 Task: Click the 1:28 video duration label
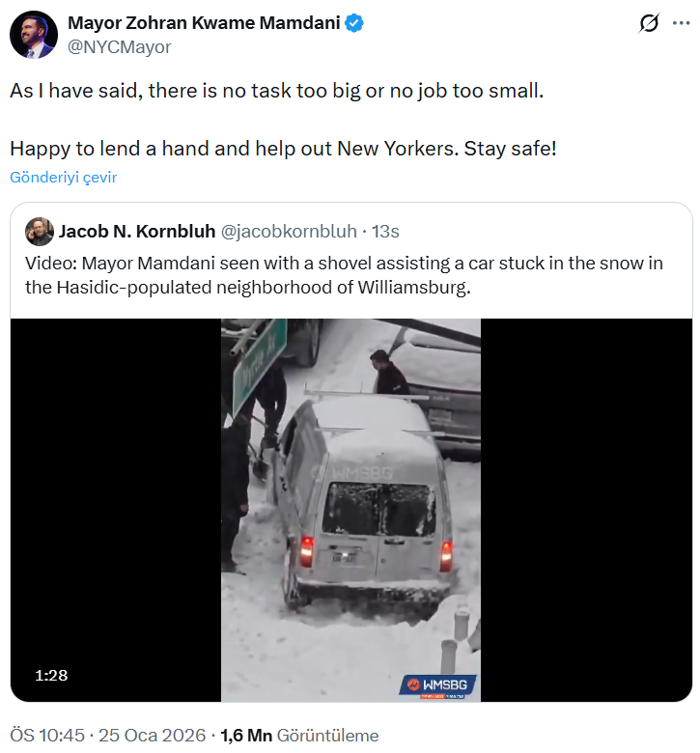point(51,675)
